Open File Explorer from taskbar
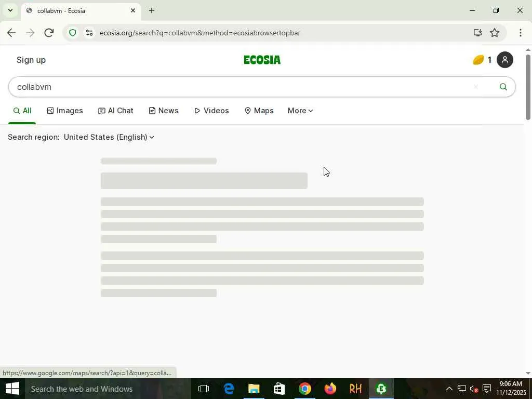Screen dimensions: 532x399 coord(254,389)
